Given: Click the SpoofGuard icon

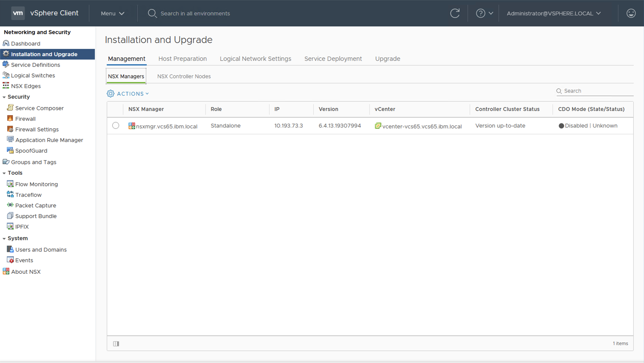Looking at the screenshot, I should [10, 150].
